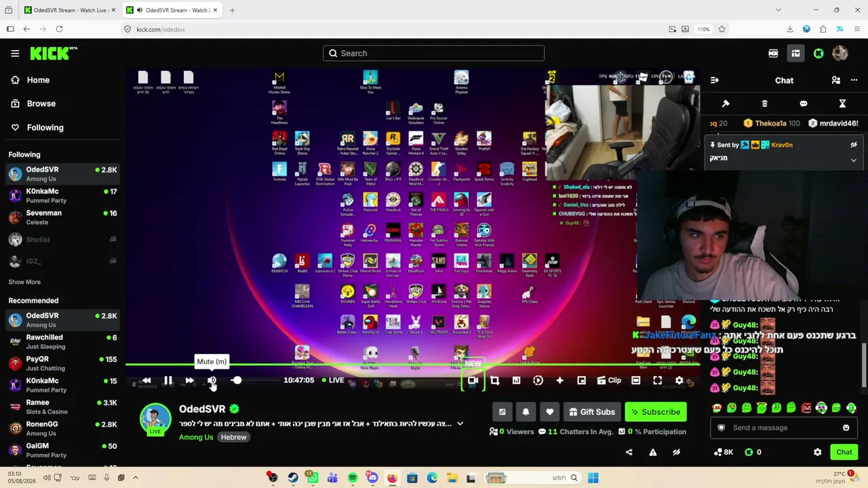Open Spotify from the Windows taskbar
Image resolution: width=868 pixels, height=488 pixels.
[353, 478]
